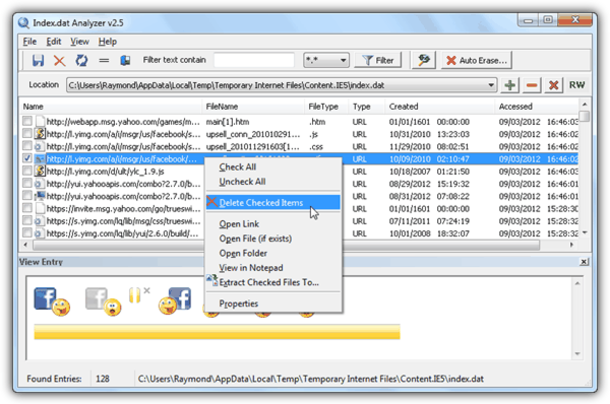
Task: Open the View menu
Action: click(79, 42)
